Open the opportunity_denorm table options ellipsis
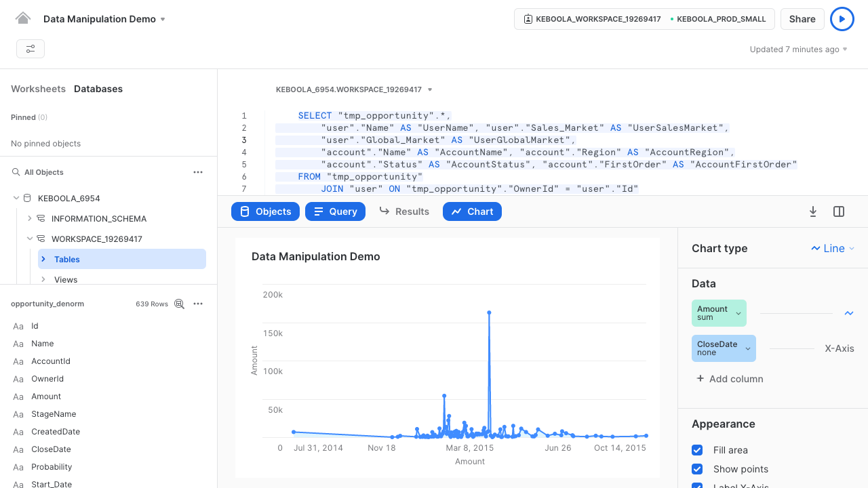868x488 pixels. pos(198,304)
